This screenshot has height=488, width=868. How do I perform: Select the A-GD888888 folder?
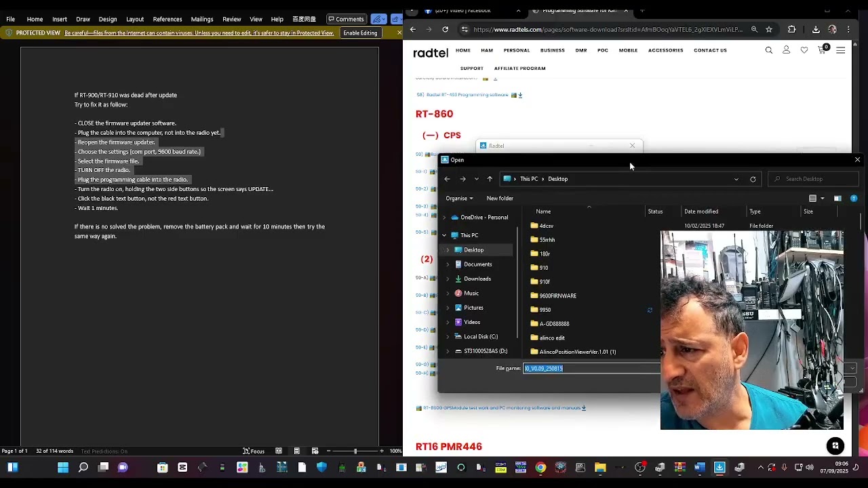pos(554,324)
